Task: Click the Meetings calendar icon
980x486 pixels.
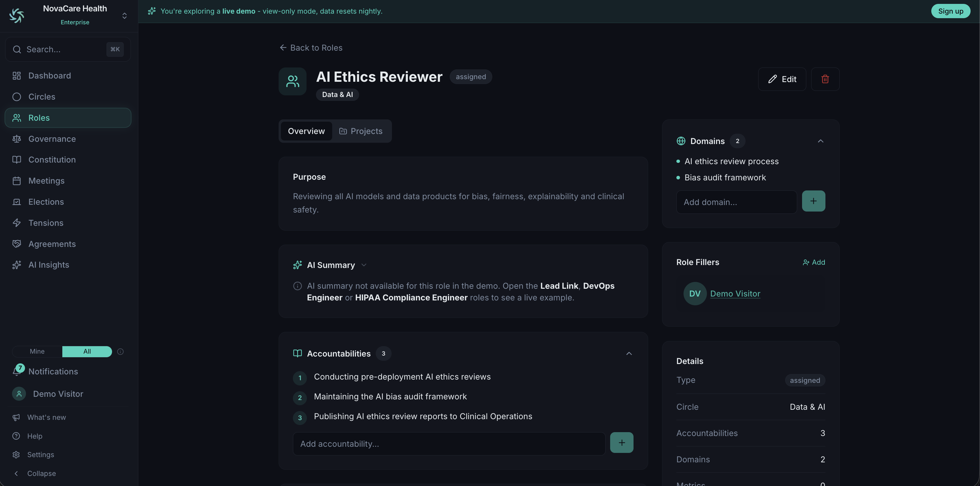Action: [x=16, y=181]
